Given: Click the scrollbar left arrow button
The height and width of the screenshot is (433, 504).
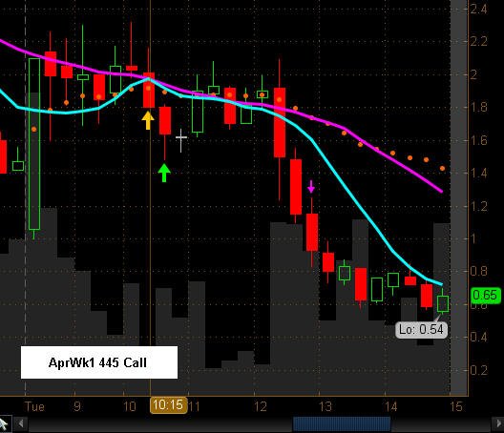Looking at the screenshot, I should pyautogui.click(x=21, y=424).
